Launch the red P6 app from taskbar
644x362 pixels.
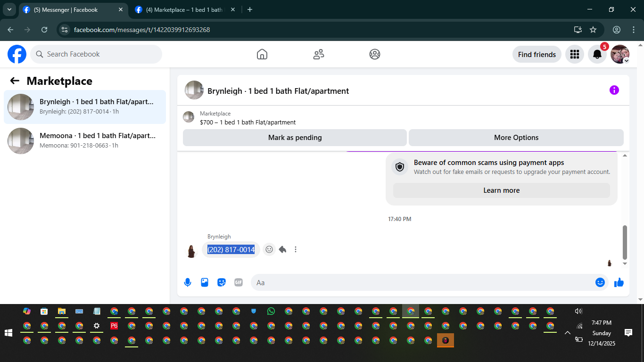click(114, 326)
